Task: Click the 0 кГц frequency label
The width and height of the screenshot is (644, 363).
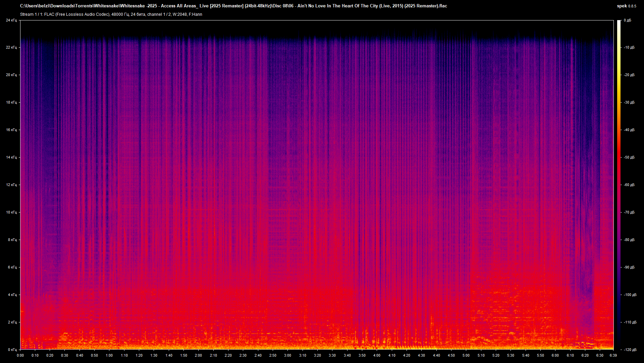Action: (12, 350)
